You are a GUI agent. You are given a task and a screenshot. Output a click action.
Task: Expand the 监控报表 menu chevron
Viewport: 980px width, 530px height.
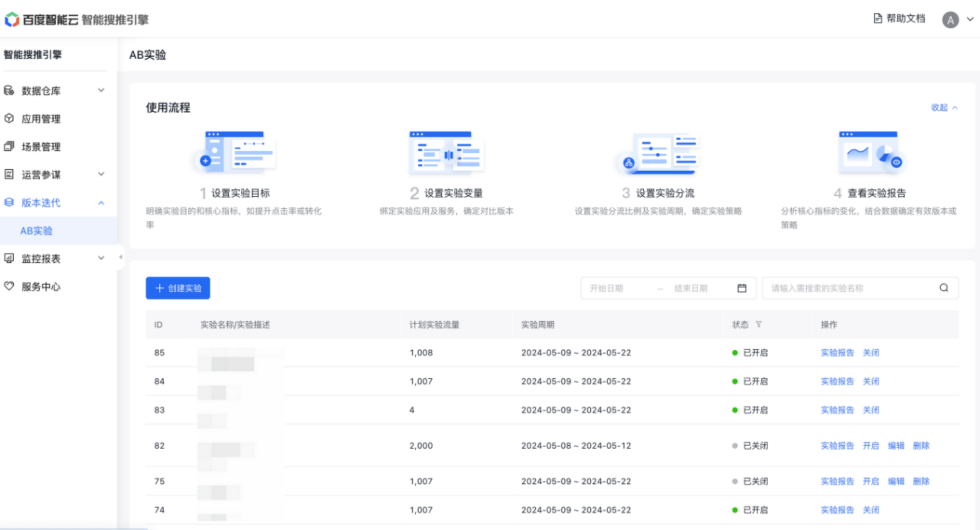coord(101,258)
